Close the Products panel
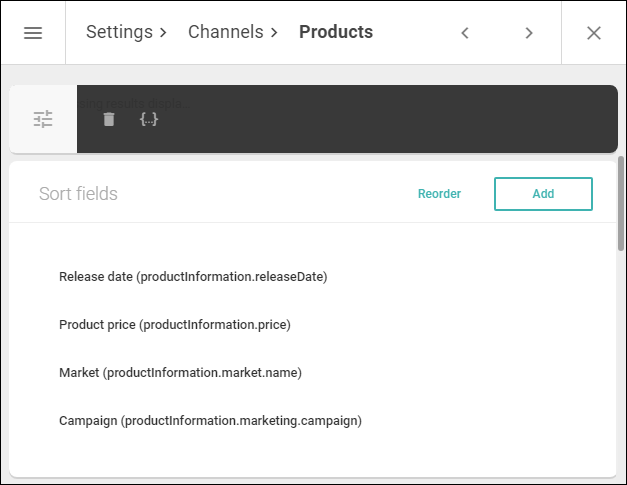627x485 pixels. [594, 33]
